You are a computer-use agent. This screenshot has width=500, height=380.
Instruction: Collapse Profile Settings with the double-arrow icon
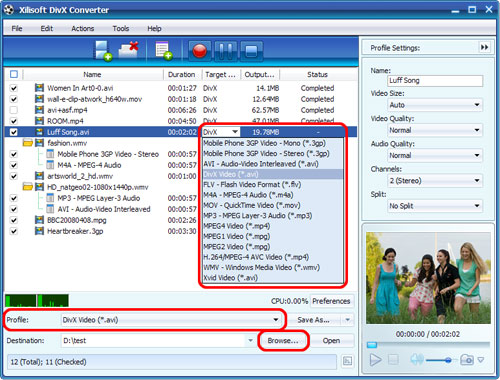point(484,47)
